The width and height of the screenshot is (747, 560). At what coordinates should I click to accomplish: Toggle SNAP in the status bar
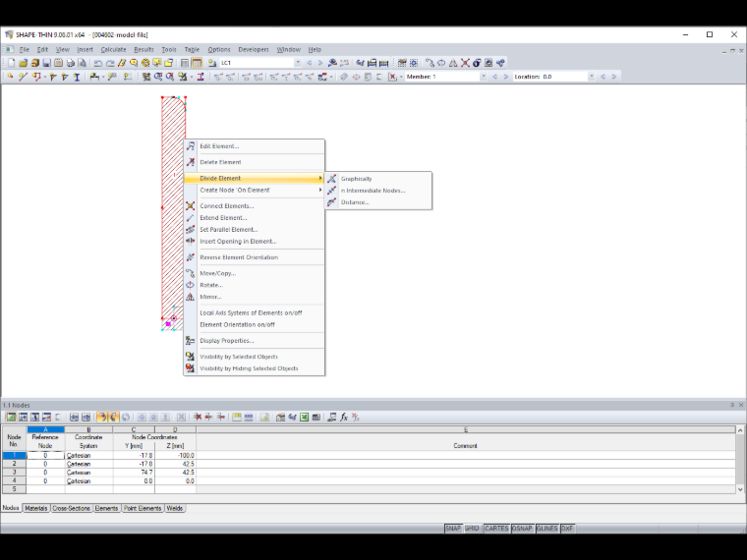[453, 529]
